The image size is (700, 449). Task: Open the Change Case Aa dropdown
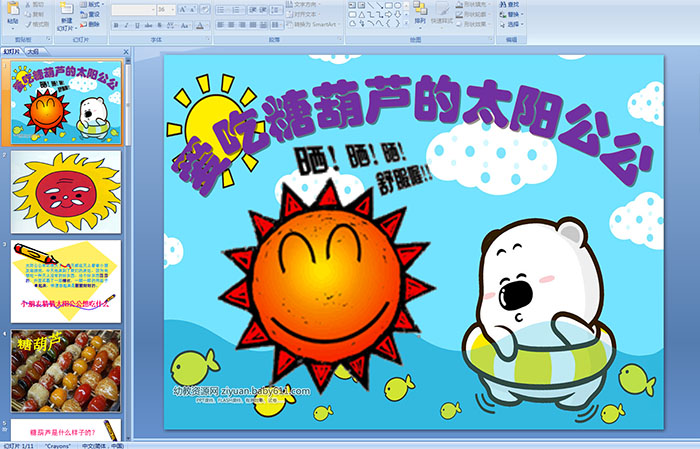185,25
